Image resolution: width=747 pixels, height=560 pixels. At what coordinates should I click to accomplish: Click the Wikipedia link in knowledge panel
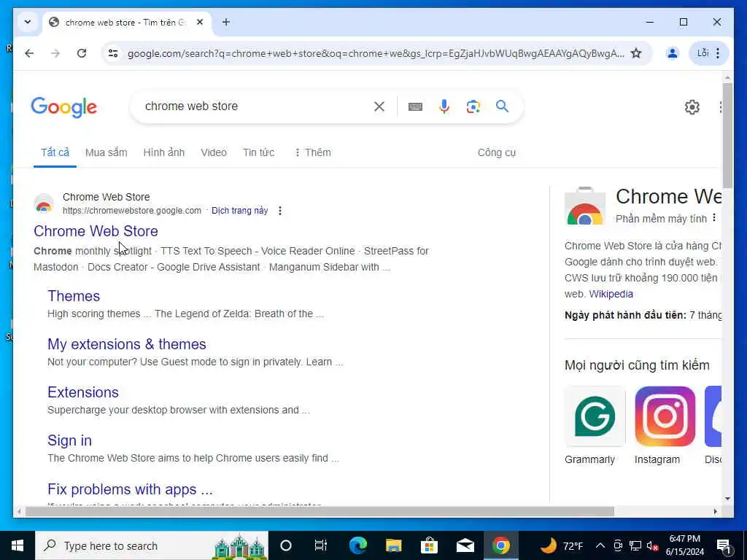tap(611, 294)
